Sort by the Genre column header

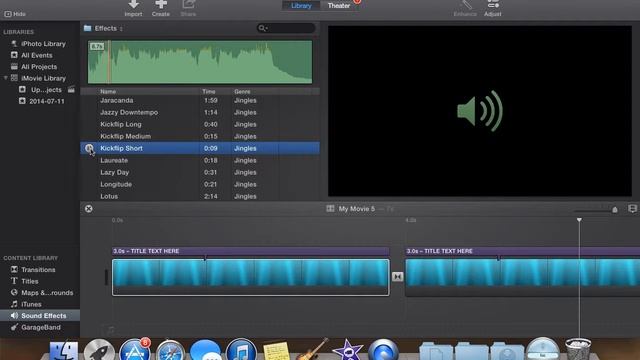(x=242, y=91)
